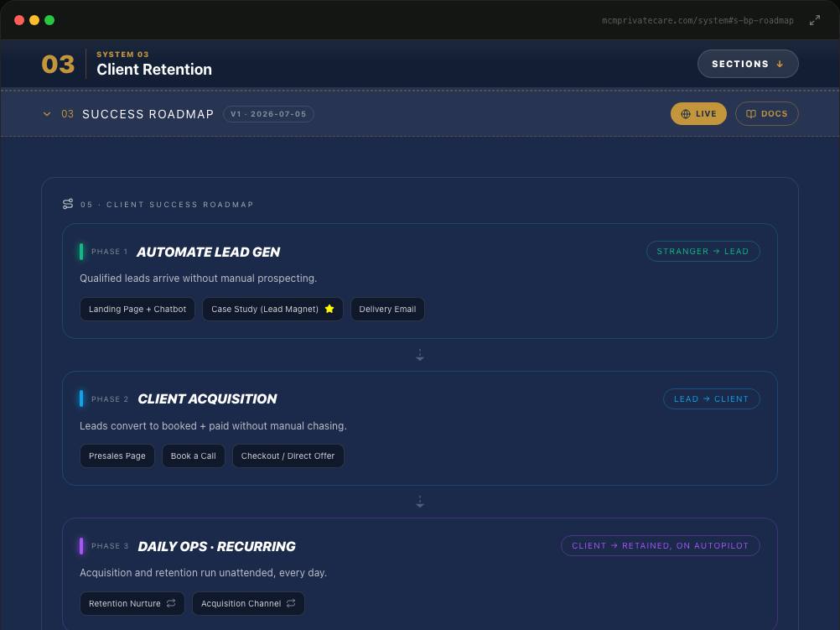
Task: Open the Checkout / Direct Offer chip
Action: 288,456
